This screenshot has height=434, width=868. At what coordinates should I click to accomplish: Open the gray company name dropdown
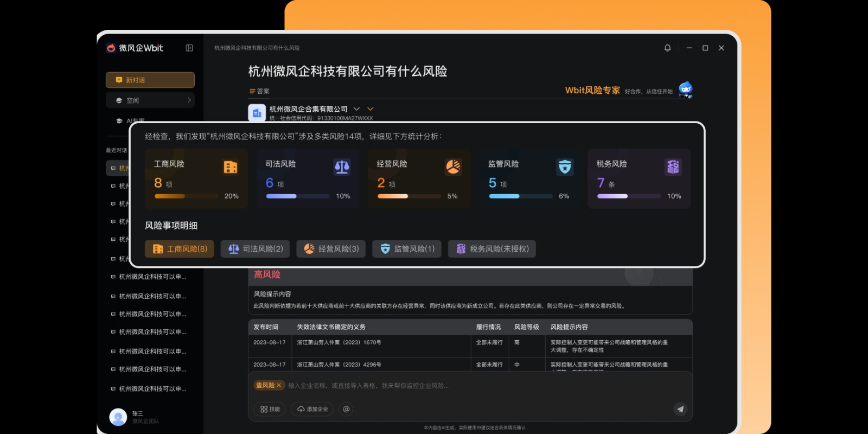point(356,109)
